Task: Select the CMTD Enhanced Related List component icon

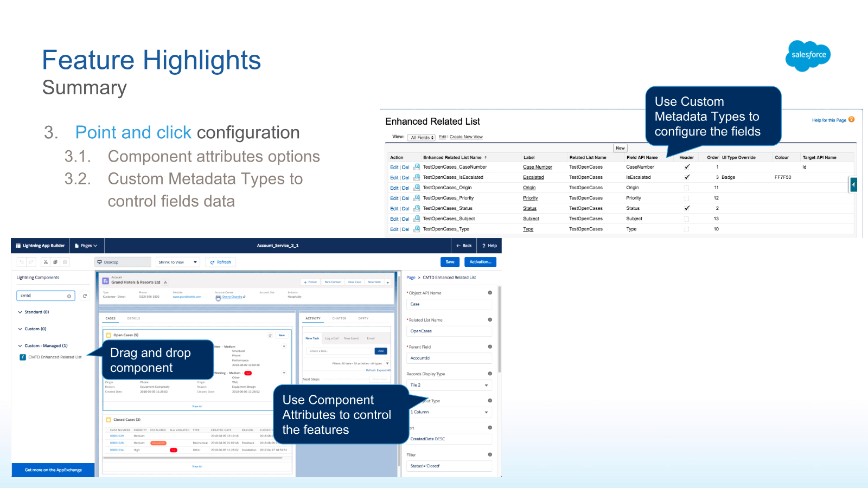Action: click(x=22, y=357)
